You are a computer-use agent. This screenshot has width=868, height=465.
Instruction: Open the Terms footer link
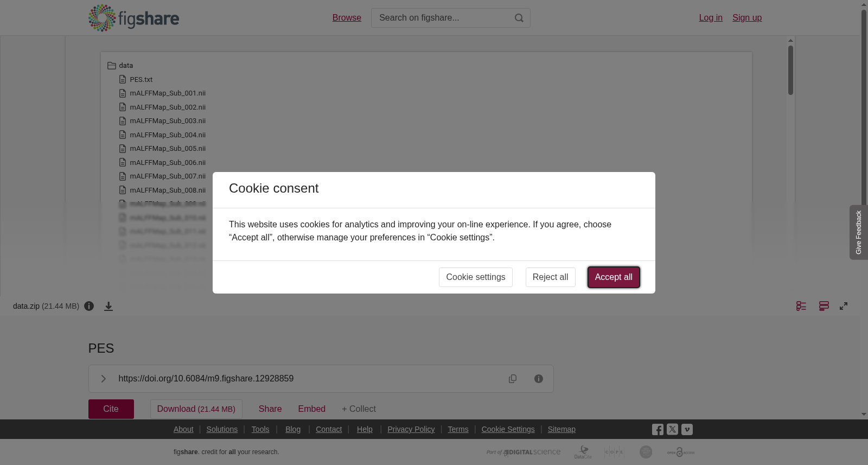click(x=458, y=429)
